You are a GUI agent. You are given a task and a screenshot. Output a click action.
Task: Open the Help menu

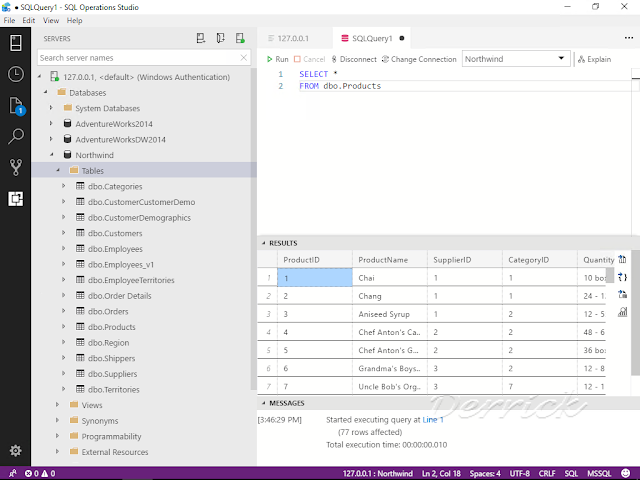tap(74, 20)
